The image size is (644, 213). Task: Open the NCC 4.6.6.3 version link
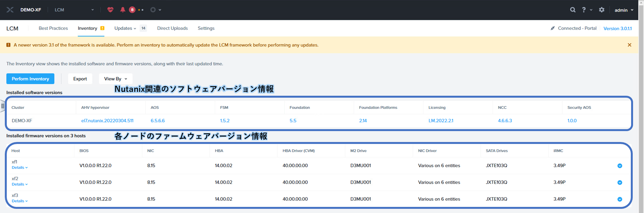tap(505, 120)
